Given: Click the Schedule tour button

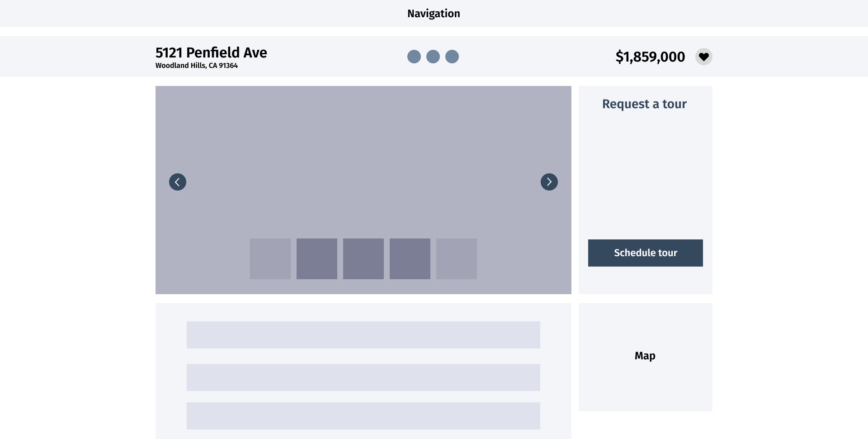Looking at the screenshot, I should tap(646, 253).
